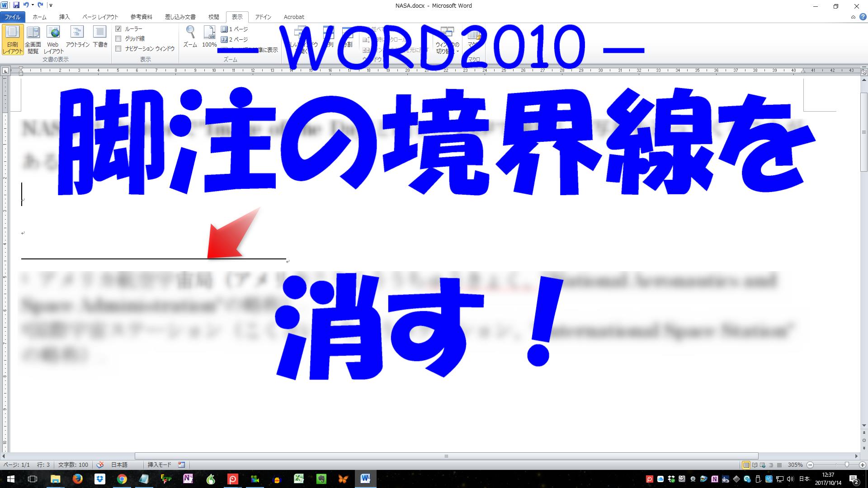Open the マクロ (Macros) dropdown
Screen dimensions: 868x488
coord(474,40)
